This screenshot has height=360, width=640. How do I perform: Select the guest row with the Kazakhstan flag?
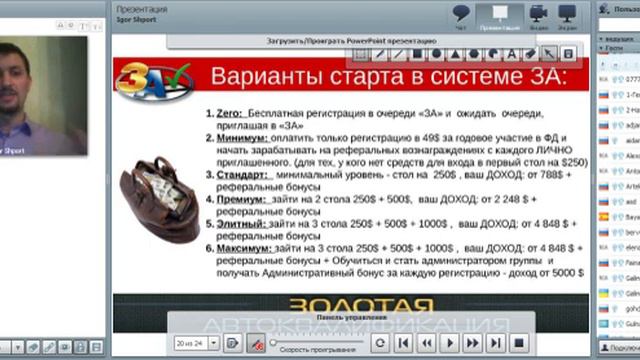click(x=619, y=324)
